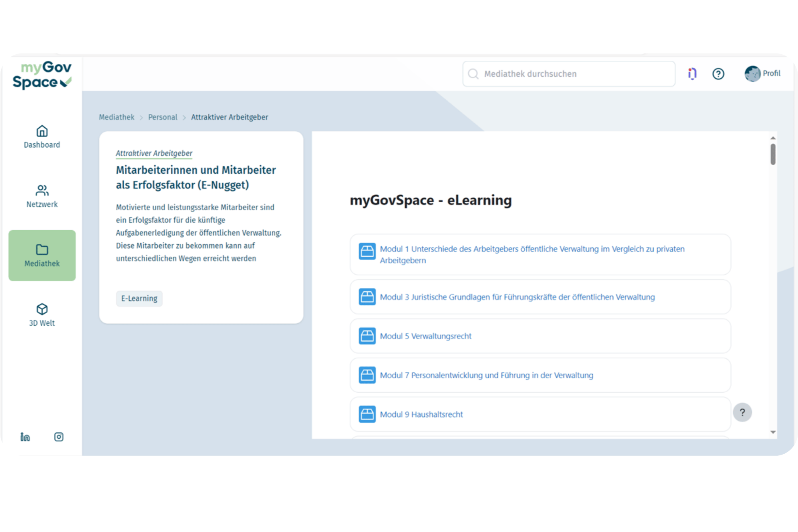
Task: Open Modul 7 Personalentwicklung und Führung link
Action: (x=487, y=375)
